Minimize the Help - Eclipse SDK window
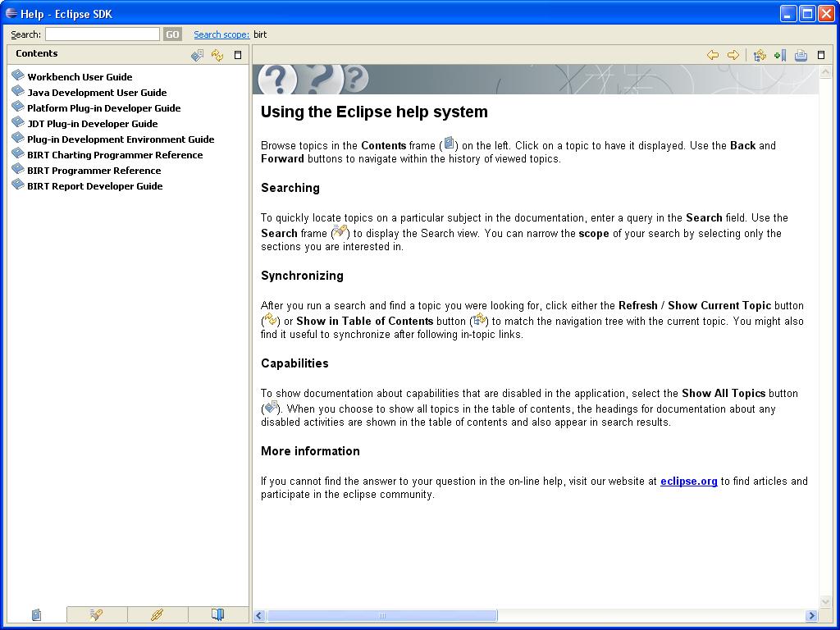This screenshot has height=630, width=840. tap(788, 13)
